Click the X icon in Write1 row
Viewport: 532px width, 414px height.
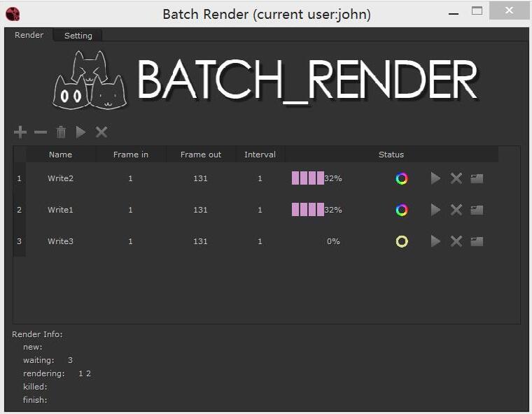(456, 210)
